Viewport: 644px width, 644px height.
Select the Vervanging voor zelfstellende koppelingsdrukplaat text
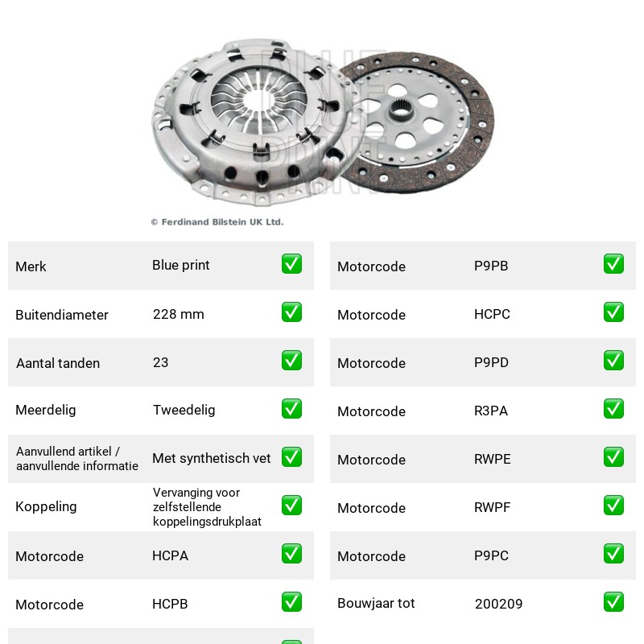tap(207, 507)
